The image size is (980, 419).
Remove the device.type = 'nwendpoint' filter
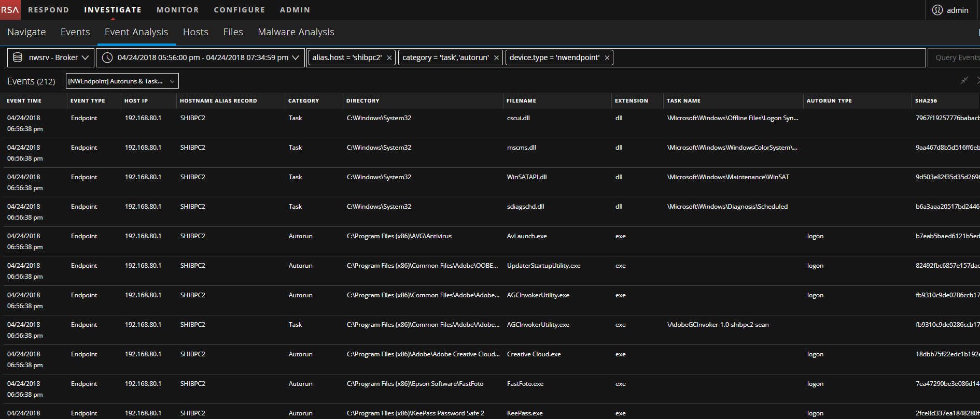click(607, 57)
